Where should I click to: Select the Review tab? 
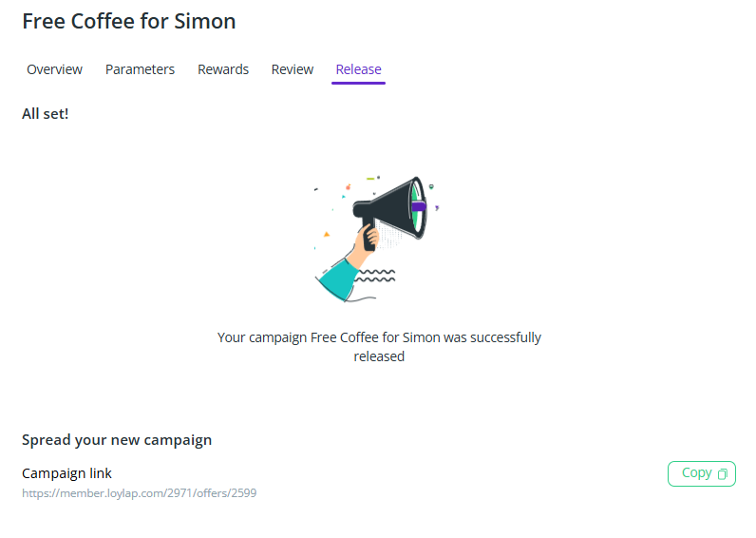(293, 69)
